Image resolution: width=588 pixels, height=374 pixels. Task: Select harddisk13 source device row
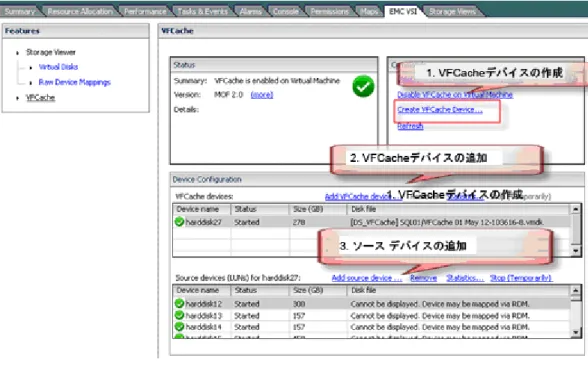point(372,315)
